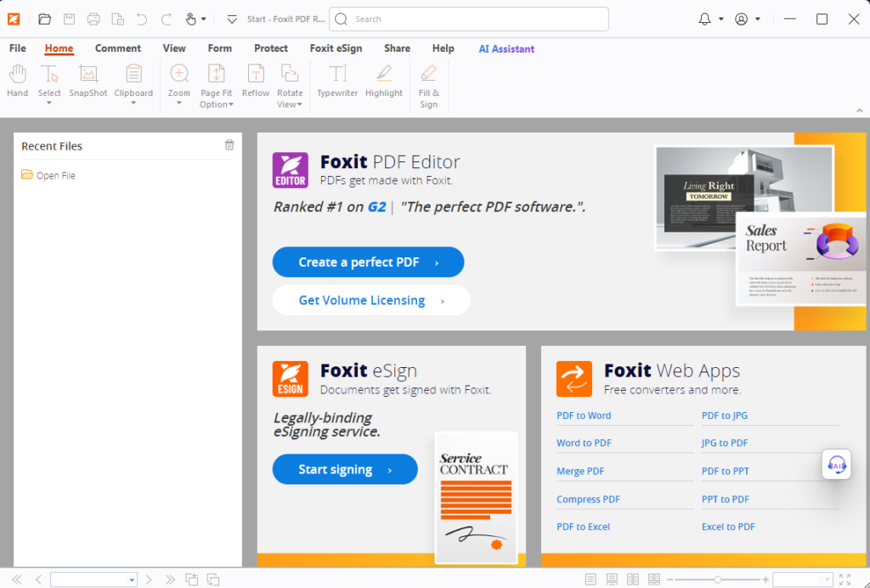Jump to the last page
This screenshot has height=588, width=870.
170,580
